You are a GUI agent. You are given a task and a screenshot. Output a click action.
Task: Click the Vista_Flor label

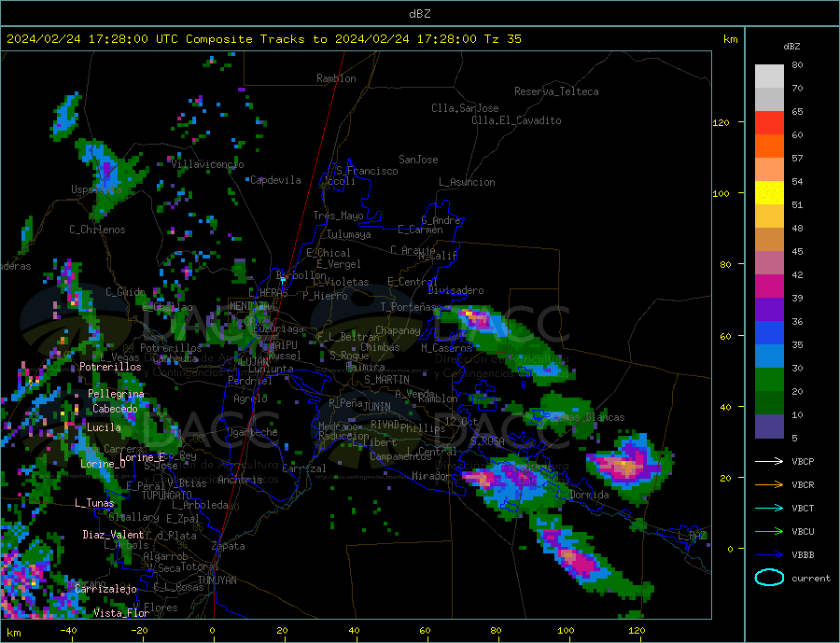coord(121,613)
